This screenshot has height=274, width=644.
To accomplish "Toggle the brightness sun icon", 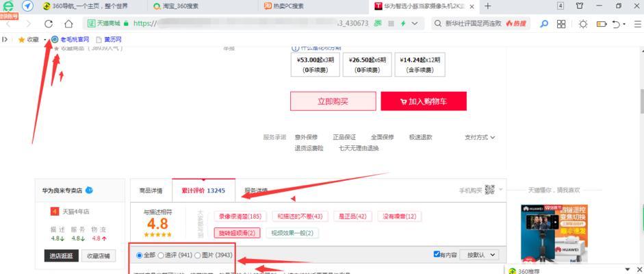I will click(583, 24).
